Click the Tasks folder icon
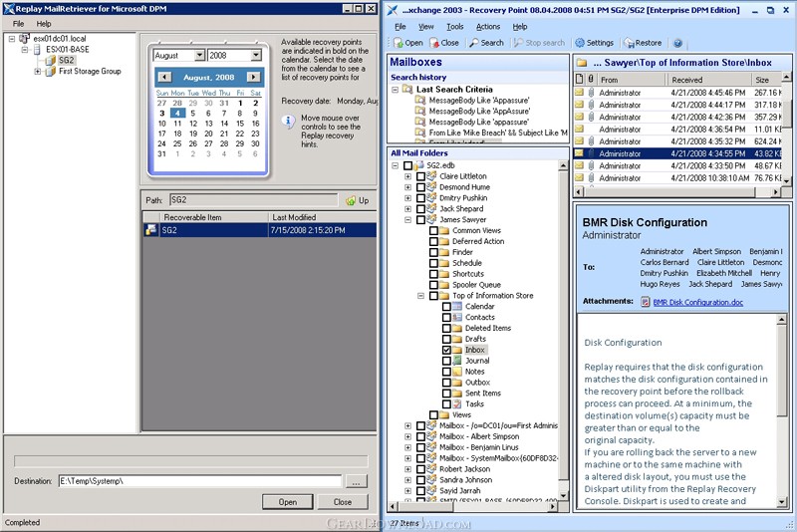Viewport: 797px width, 532px height. (x=457, y=403)
